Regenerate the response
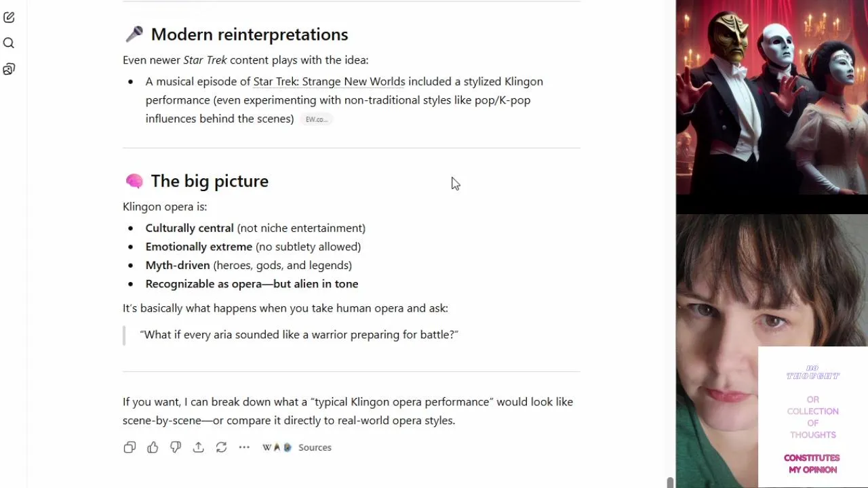 pos(221,447)
